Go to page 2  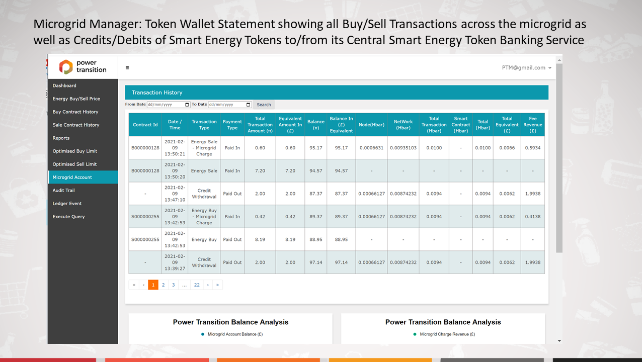(163, 285)
